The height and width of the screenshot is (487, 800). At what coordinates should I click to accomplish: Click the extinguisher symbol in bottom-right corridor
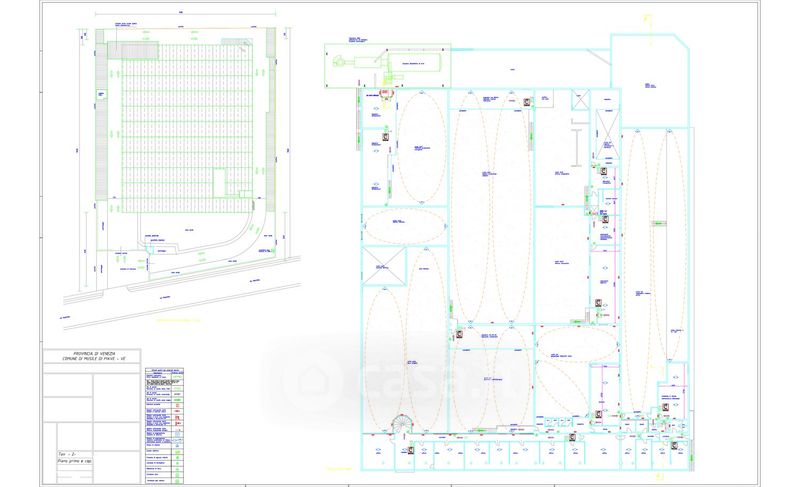(x=674, y=446)
